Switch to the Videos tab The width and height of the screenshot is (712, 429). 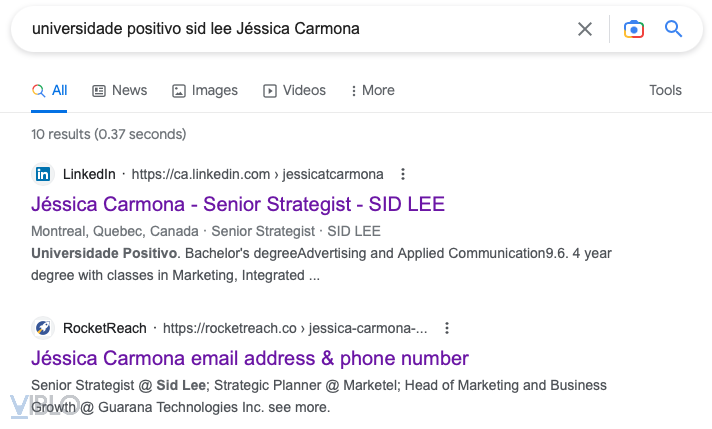pos(294,90)
